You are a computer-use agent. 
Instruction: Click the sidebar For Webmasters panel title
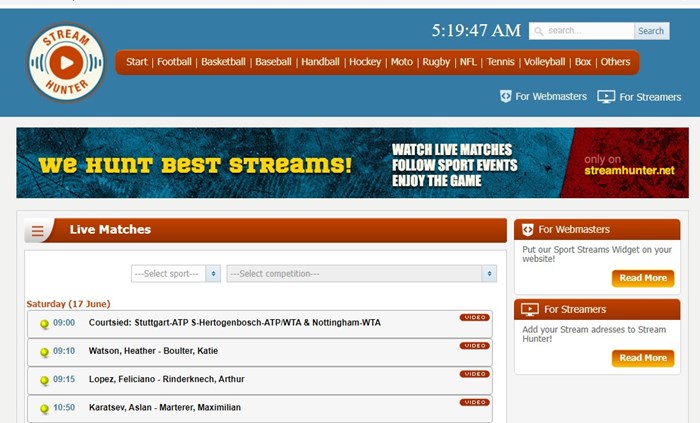(574, 229)
